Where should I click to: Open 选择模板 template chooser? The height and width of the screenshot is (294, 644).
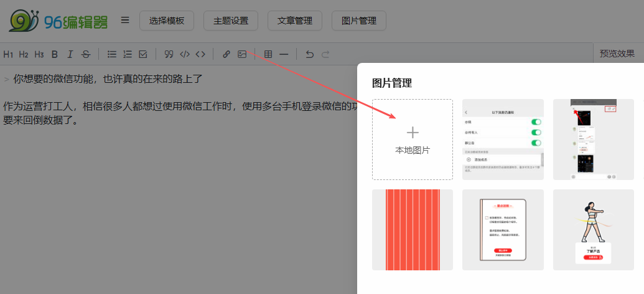167,21
